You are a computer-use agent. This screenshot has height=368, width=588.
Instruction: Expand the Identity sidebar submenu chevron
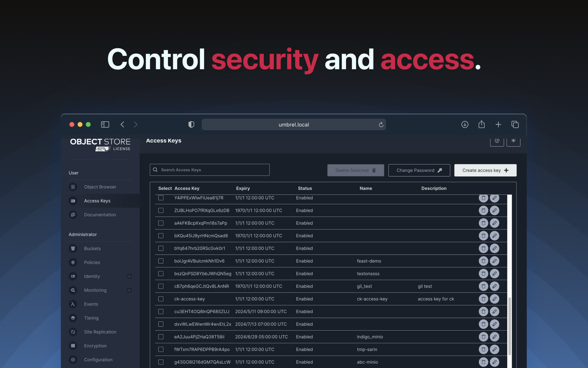[x=129, y=276]
